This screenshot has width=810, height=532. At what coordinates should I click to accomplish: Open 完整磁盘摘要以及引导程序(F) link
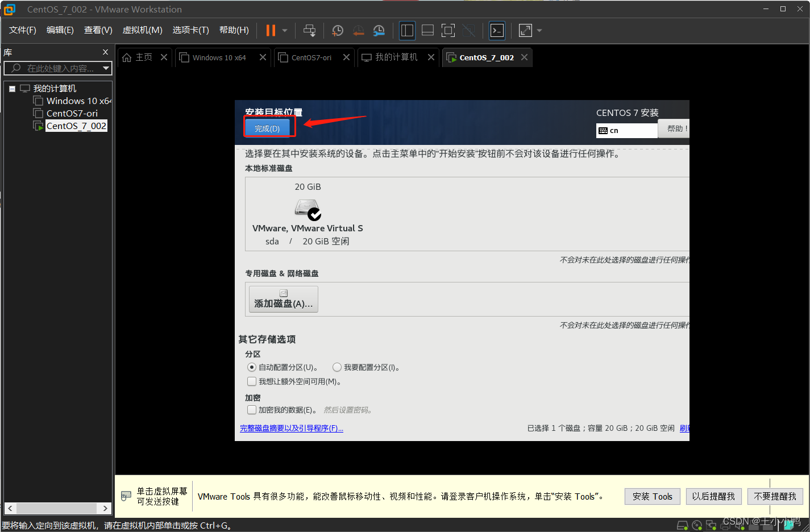(292, 429)
